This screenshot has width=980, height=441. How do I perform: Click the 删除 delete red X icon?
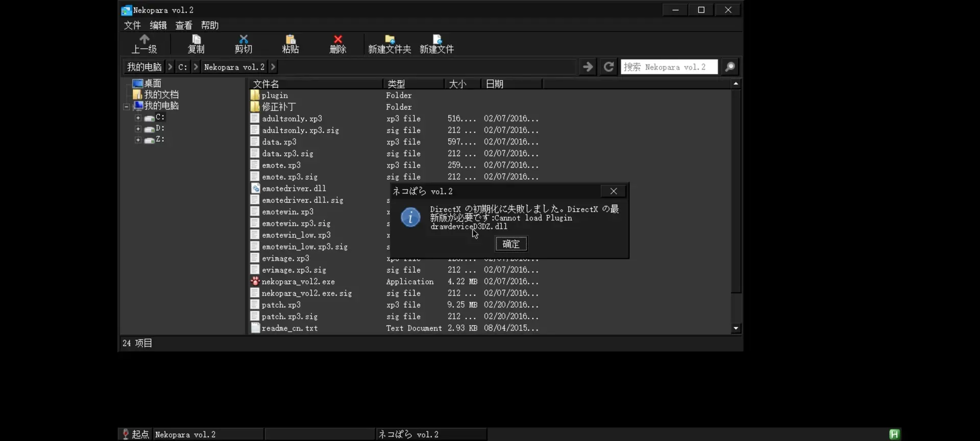(x=338, y=39)
